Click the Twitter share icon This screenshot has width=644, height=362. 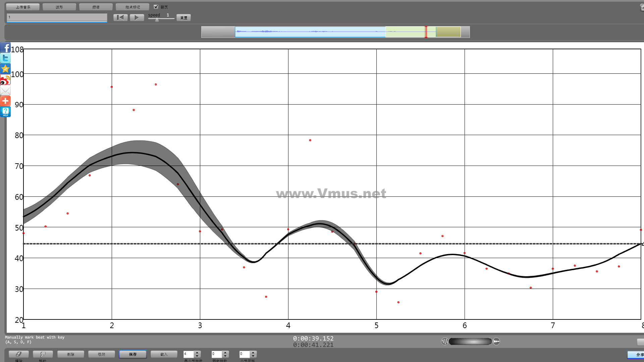5,58
